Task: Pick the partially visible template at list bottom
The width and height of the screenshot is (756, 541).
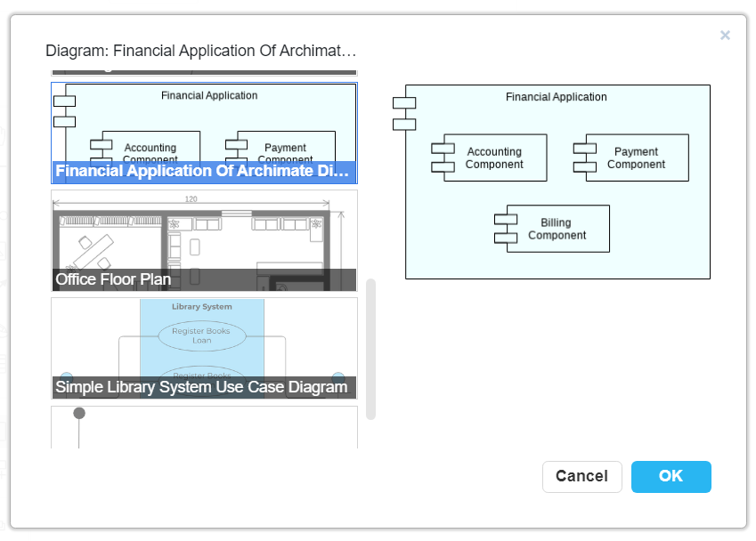Action: pyautogui.click(x=204, y=428)
